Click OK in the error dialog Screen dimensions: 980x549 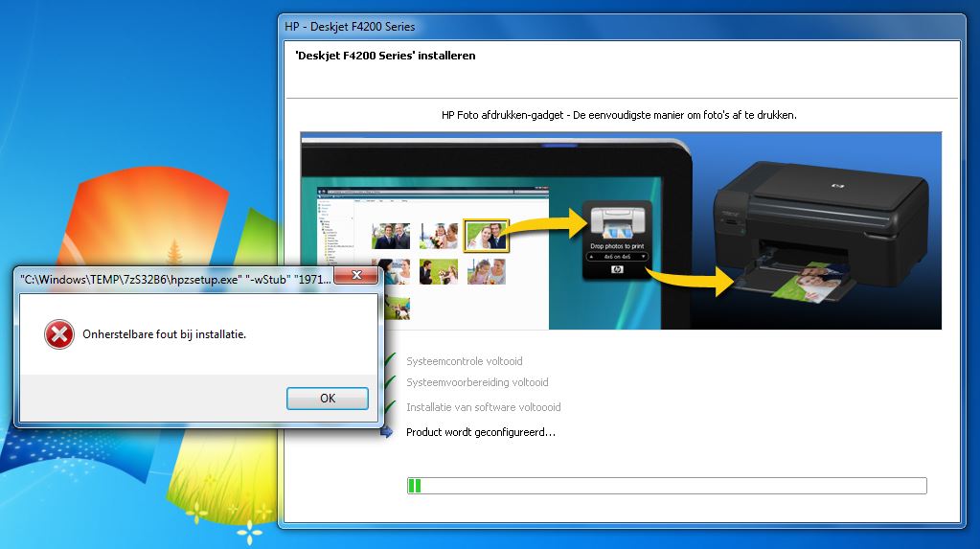pos(328,399)
